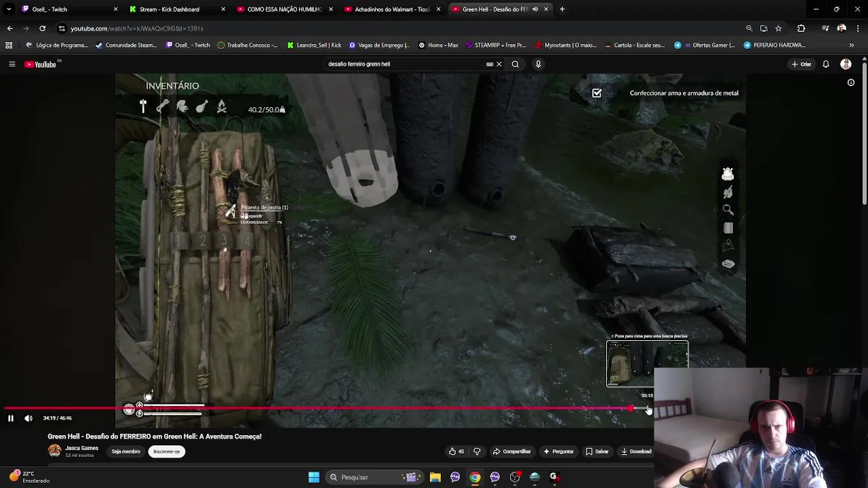This screenshot has height=488, width=868.
Task: Click the 34:19 / 46:46 time display
Action: click(x=58, y=418)
